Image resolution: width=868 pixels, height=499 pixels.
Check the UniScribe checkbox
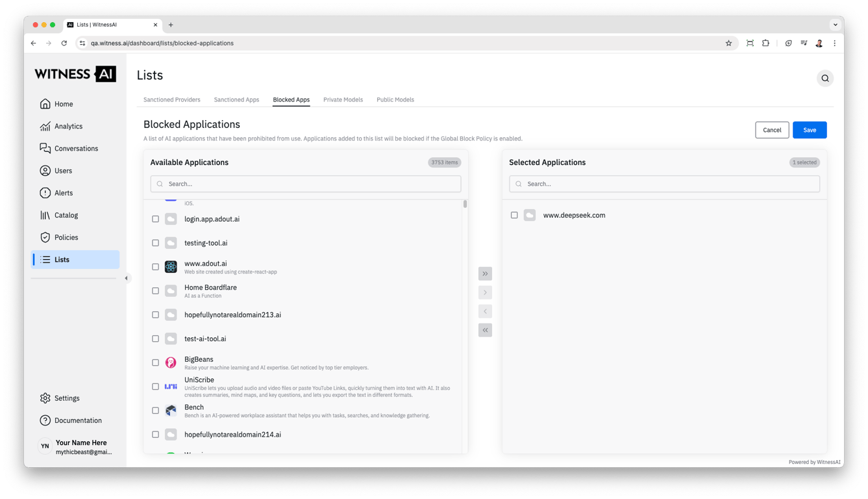[155, 387]
